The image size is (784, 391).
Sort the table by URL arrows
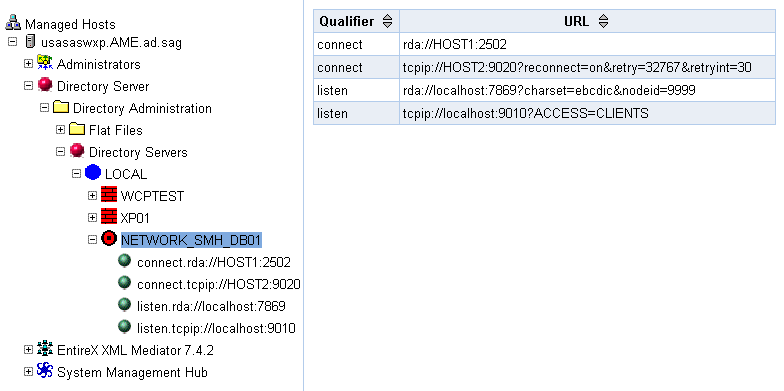604,22
